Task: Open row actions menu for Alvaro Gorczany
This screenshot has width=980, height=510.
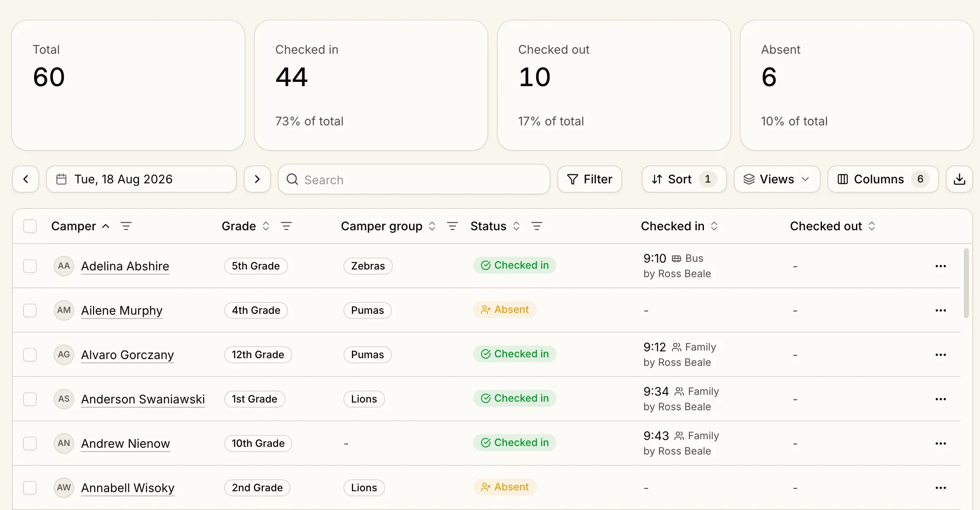Action: pyautogui.click(x=941, y=355)
